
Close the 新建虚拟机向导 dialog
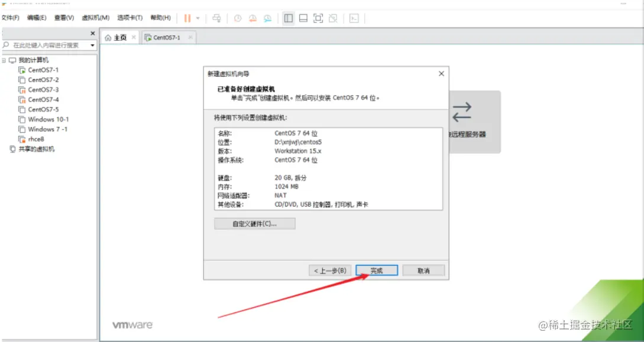tap(441, 74)
